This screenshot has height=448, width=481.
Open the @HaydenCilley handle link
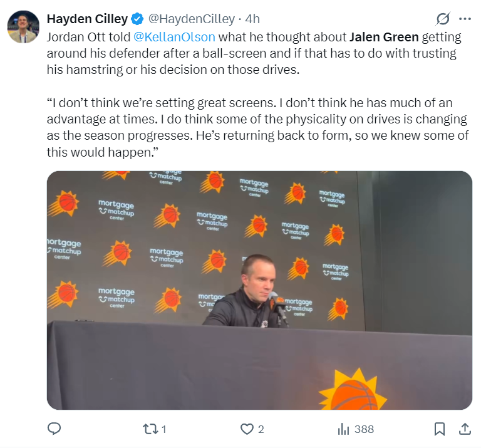192,19
